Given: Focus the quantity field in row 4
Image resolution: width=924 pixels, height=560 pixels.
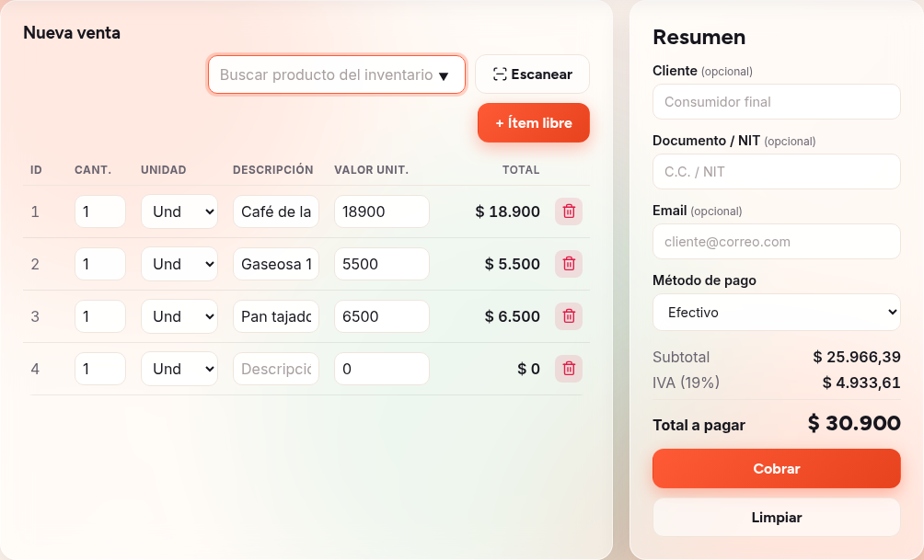Looking at the screenshot, I should click(100, 369).
